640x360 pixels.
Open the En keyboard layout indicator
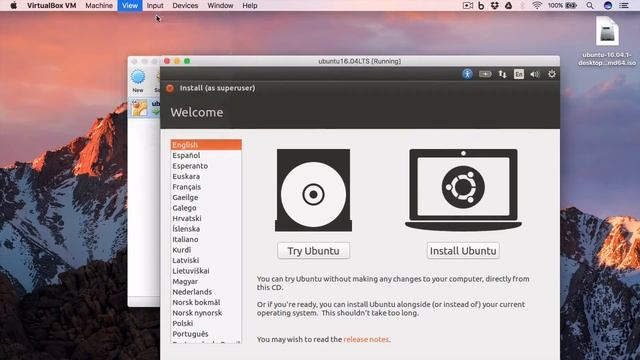[x=519, y=74]
